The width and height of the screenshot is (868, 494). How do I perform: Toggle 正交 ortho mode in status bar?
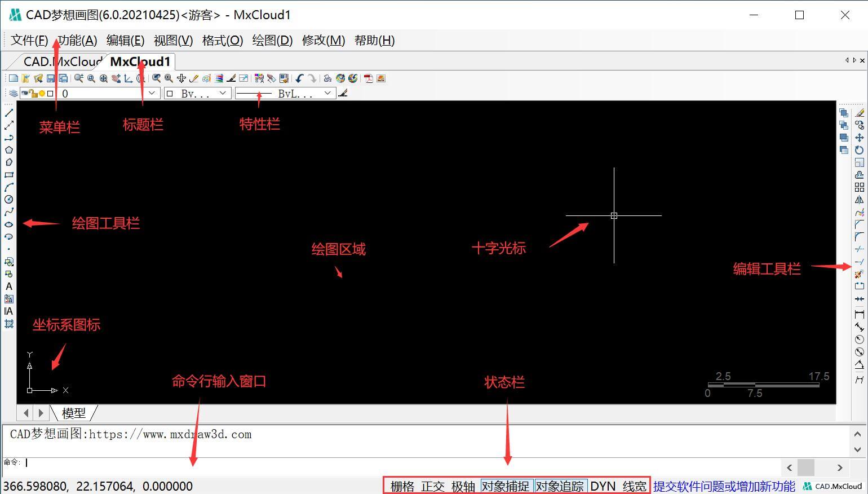[433, 486]
